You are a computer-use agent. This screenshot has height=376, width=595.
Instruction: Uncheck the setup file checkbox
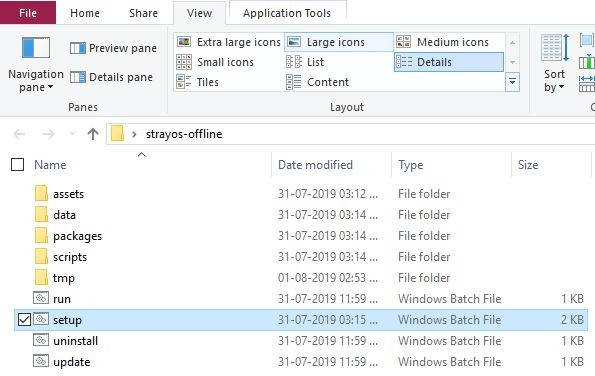point(24,320)
